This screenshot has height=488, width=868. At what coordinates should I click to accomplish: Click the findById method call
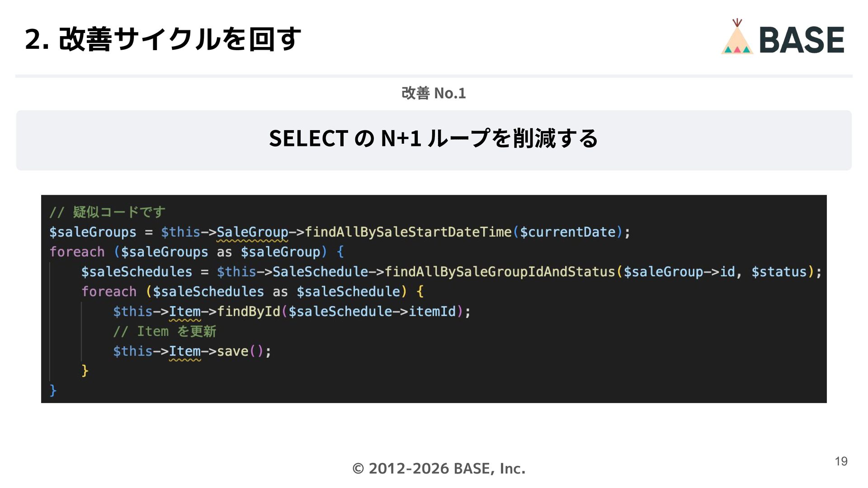click(x=249, y=312)
